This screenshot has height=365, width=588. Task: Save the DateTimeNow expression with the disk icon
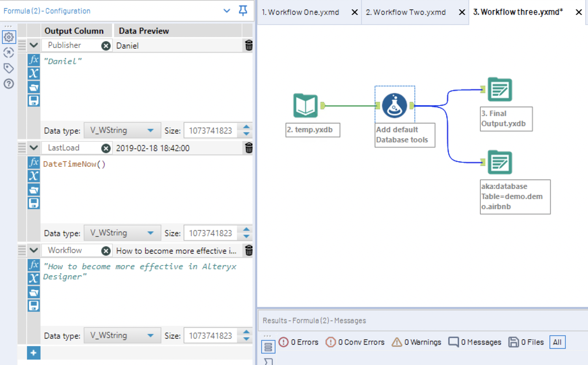[33, 203]
